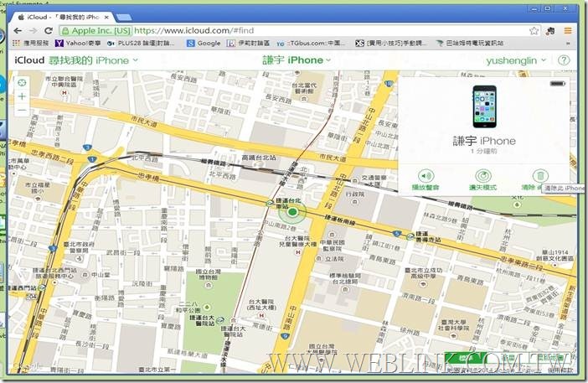Viewport: 588px width, 383px height.
Task: Open the Yahoo bookmark in bookmarks bar
Action: pyautogui.click(x=82, y=44)
